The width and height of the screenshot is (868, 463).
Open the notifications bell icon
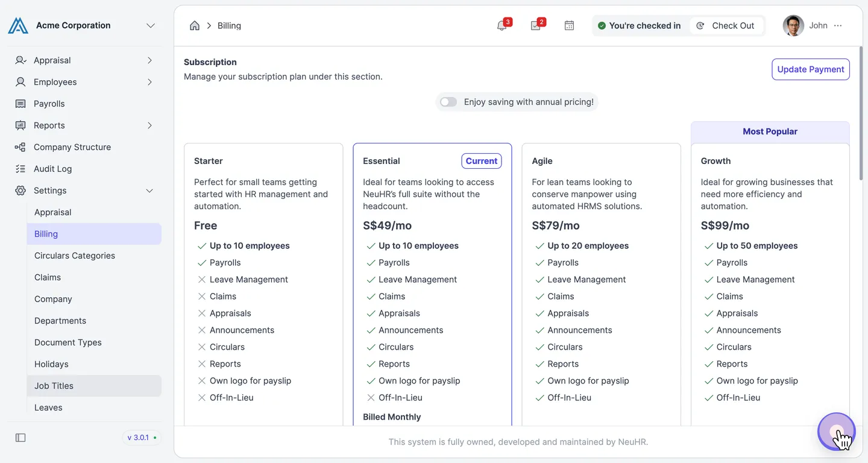point(502,25)
